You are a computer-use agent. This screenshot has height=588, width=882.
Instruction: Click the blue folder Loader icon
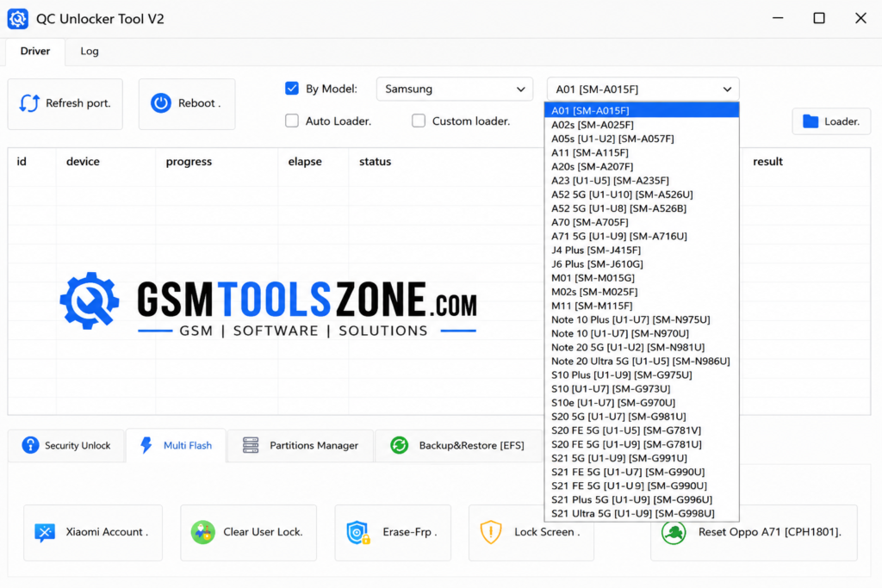[811, 121]
